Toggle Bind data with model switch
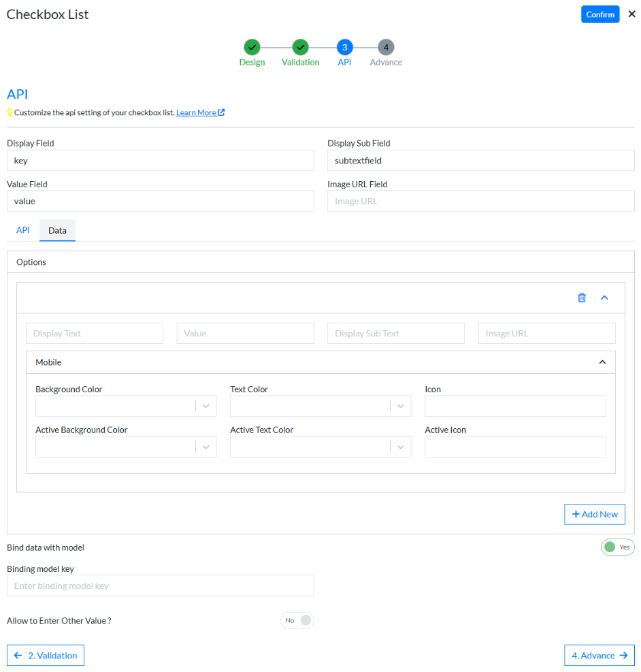The height and width of the screenshot is (672, 641). [x=617, y=547]
